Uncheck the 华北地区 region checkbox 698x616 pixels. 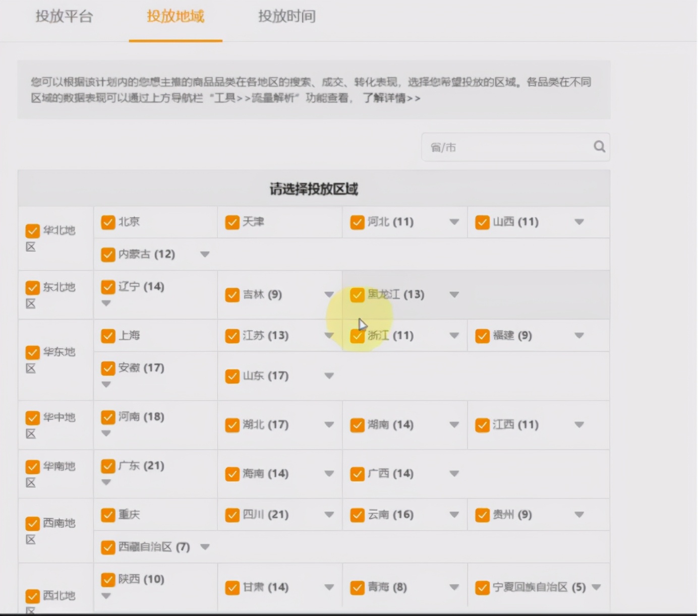pyautogui.click(x=32, y=231)
